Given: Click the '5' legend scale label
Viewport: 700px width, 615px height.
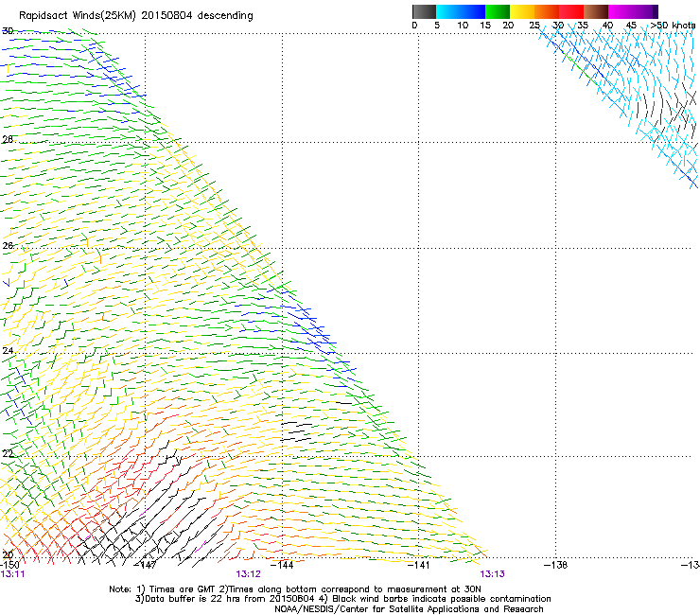Looking at the screenshot, I should click(437, 26).
